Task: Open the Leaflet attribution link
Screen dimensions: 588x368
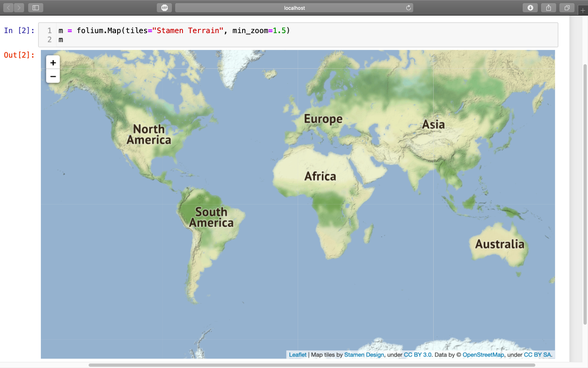Action: point(298,355)
